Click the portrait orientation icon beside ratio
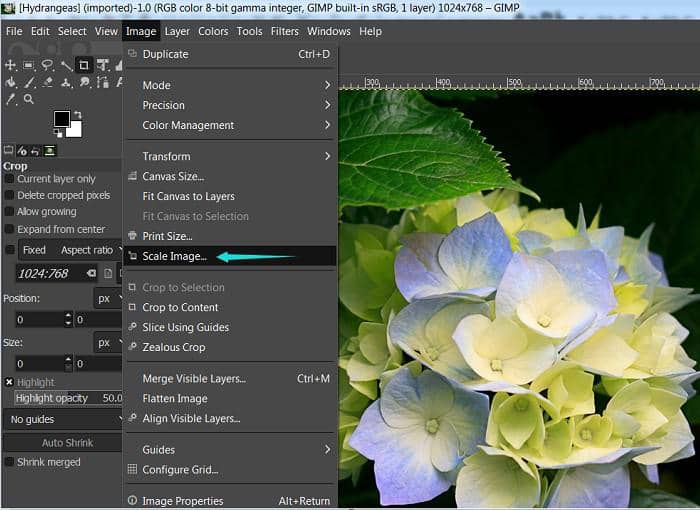This screenshot has width=700, height=510. pos(108,273)
